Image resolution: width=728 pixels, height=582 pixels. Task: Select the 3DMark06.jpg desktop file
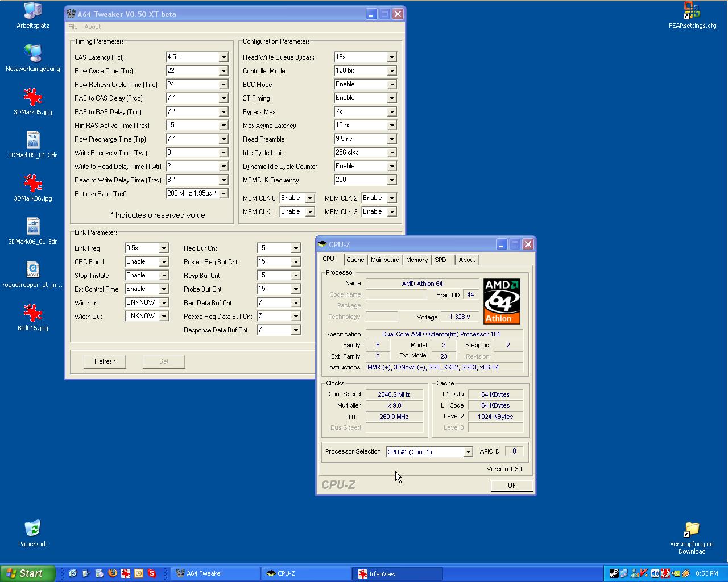tap(32, 184)
